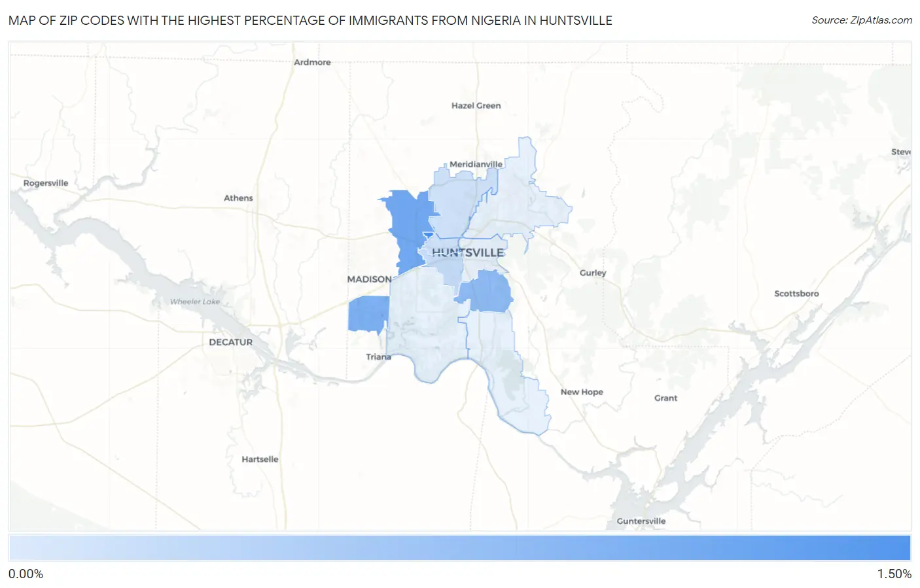Click the Hartselle town label
Viewport: 920px width, 588px height.
click(x=260, y=459)
